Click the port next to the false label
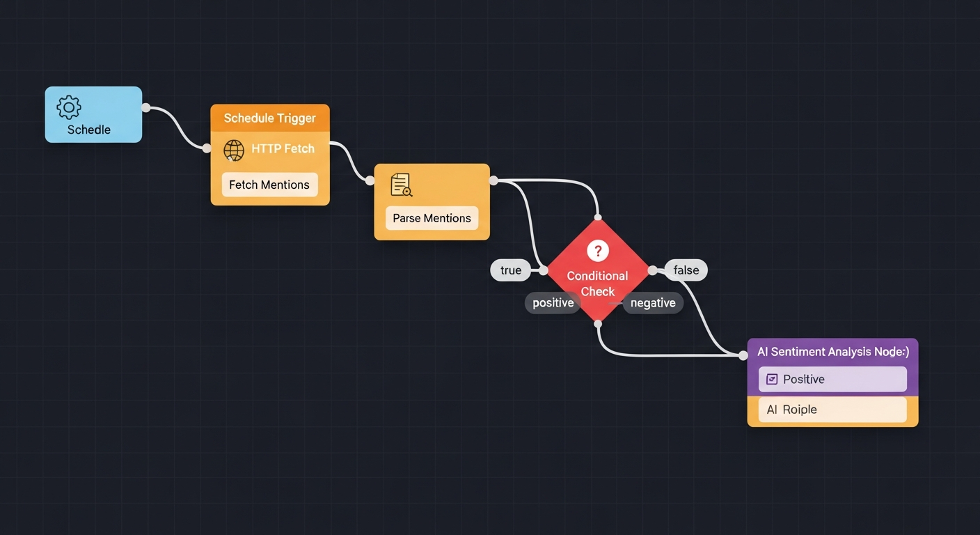Viewport: 980px width, 535px height. click(652, 270)
